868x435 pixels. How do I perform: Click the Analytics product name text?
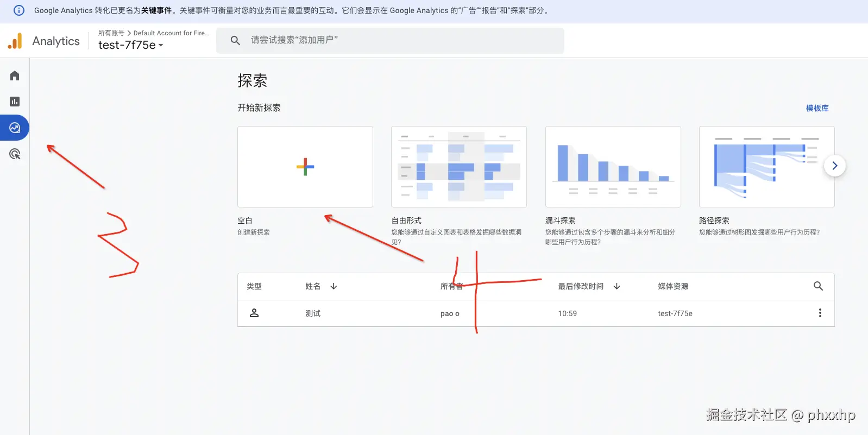[x=56, y=41]
